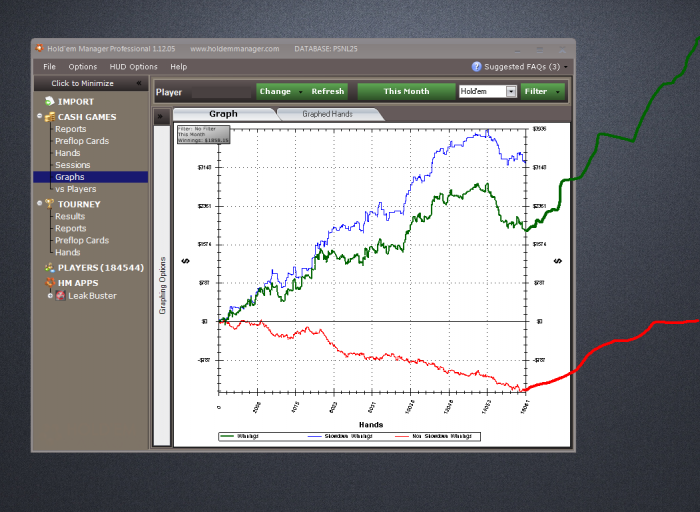Open the Graphing Options vertical panel

[162, 286]
